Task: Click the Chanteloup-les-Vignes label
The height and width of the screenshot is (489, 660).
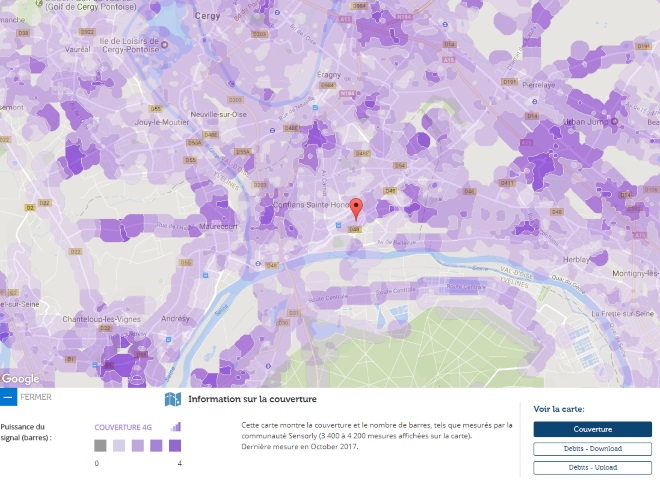Action: point(101,319)
